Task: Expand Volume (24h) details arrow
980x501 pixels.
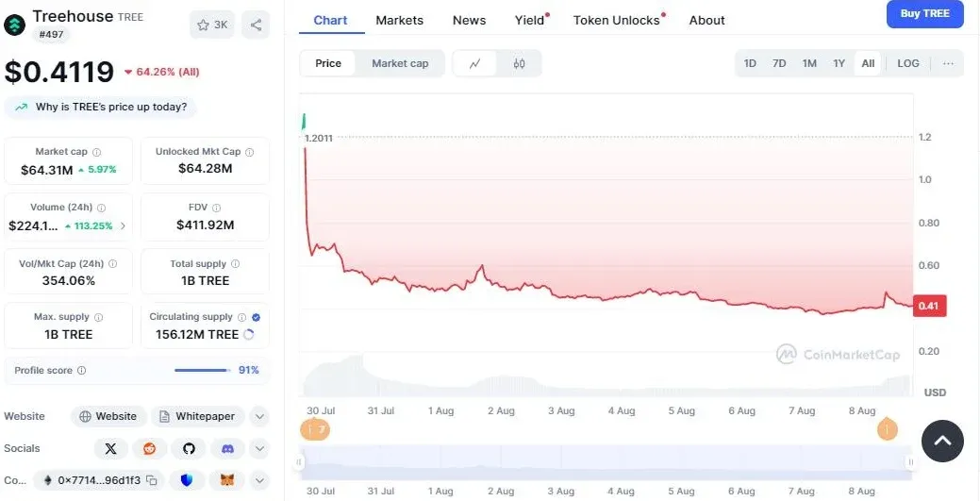Action: 123,225
